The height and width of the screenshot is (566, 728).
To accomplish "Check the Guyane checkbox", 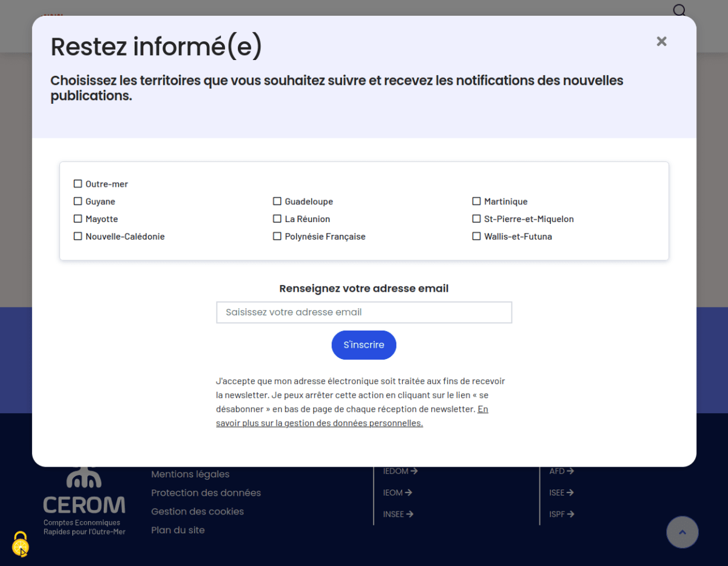I will pyautogui.click(x=78, y=201).
